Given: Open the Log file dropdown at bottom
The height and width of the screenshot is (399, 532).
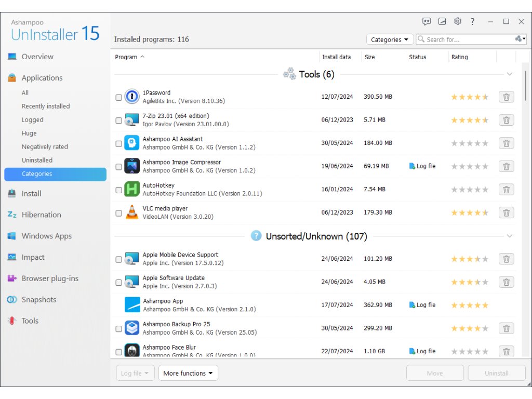Looking at the screenshot, I should 135,373.
